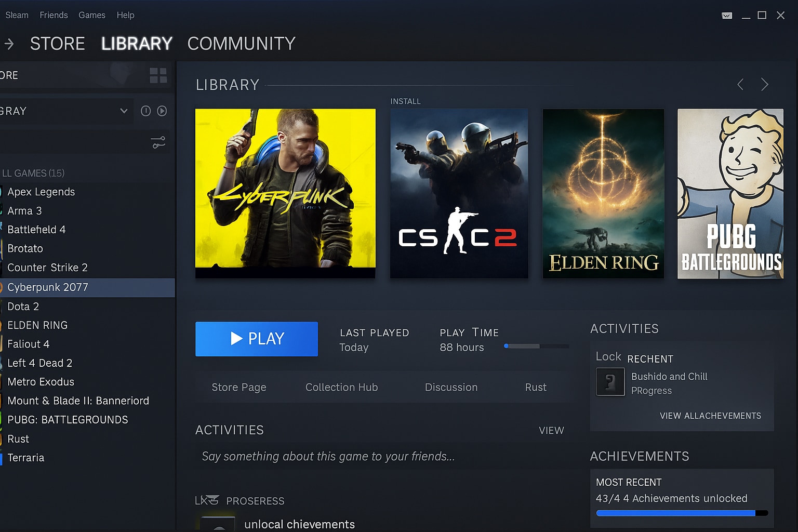This screenshot has width=798, height=532.
Task: Go to the LIBRARY tab
Action: pos(137,44)
